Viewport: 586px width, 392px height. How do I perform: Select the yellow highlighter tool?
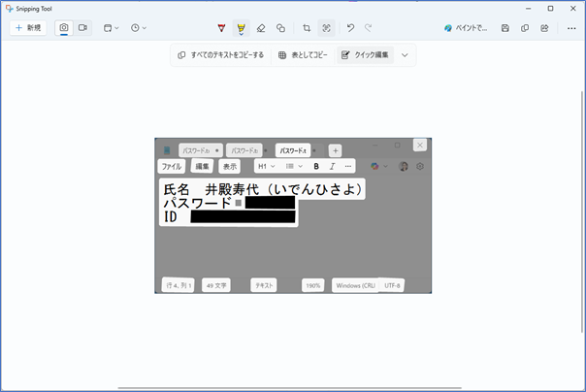(x=241, y=28)
